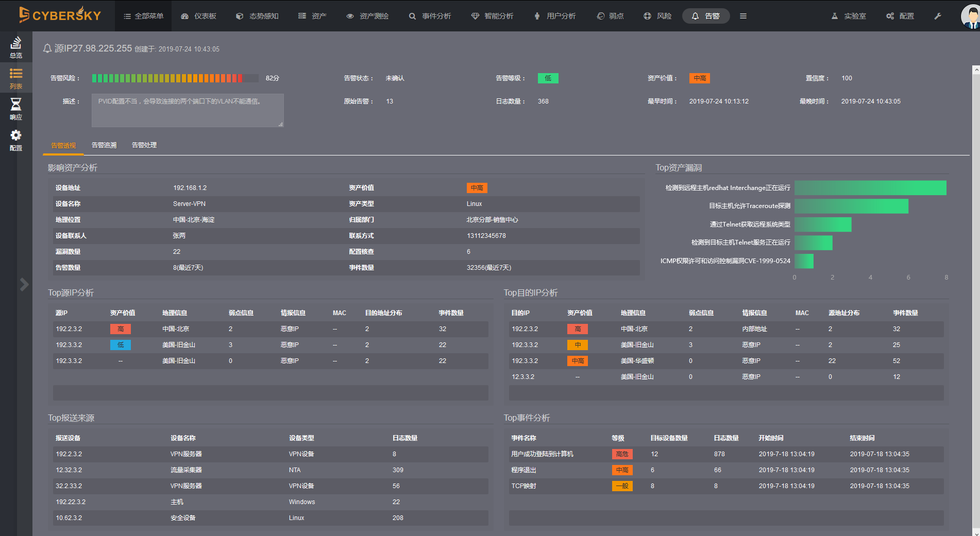Open the 响应 hourglass sidebar icon
Viewport: 980px width, 536px height.
pos(16,109)
